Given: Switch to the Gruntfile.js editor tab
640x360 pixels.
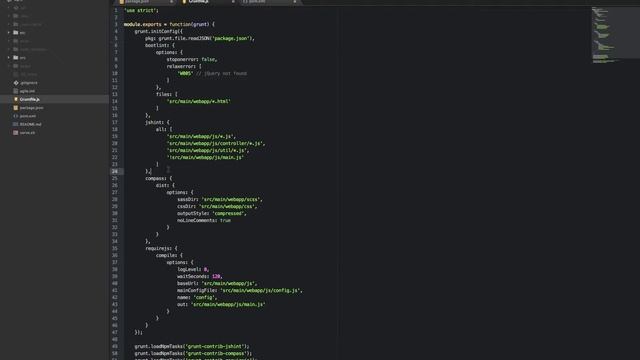Looking at the screenshot, I should [207, 2].
